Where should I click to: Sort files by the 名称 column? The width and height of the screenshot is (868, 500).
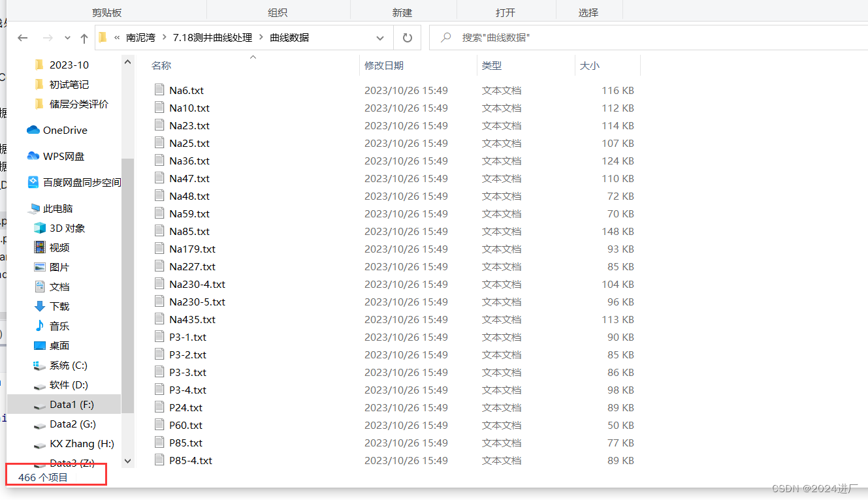pyautogui.click(x=161, y=66)
